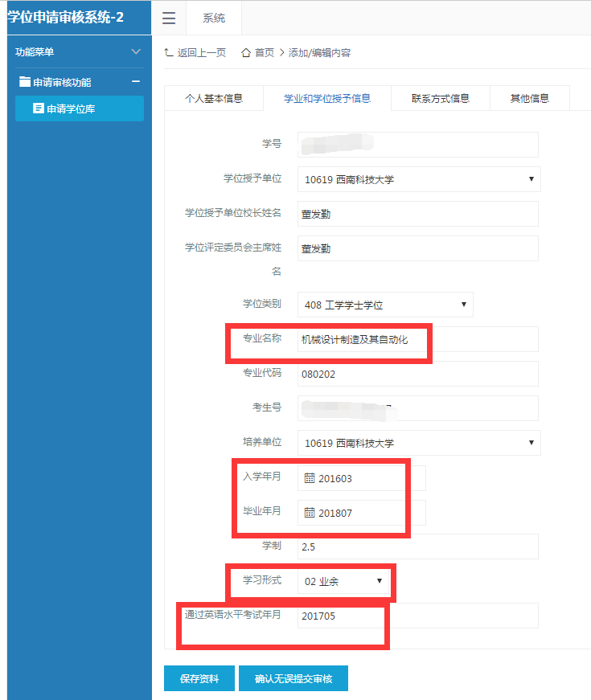Open the 学位类别 dropdown
This screenshot has width=591, height=700.
pos(384,305)
